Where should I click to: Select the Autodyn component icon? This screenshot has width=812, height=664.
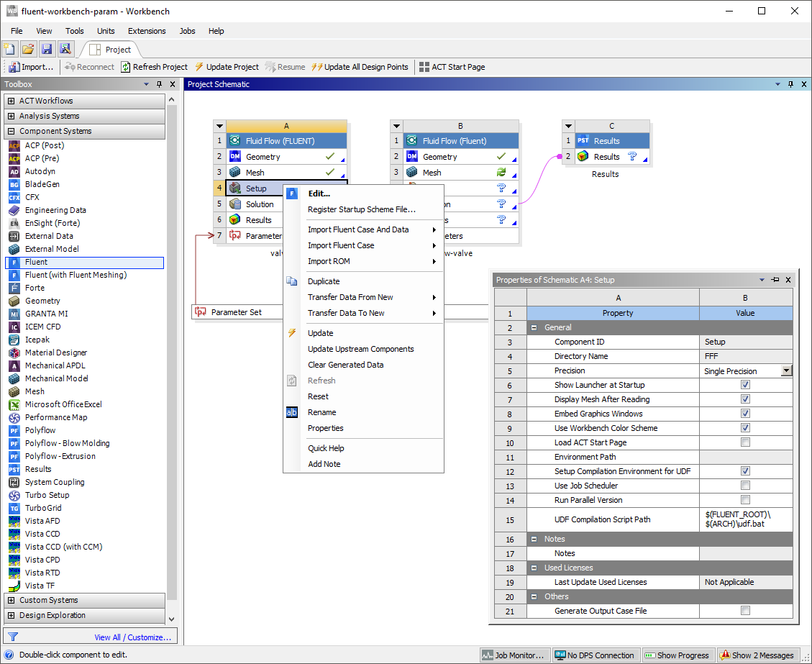coord(14,171)
